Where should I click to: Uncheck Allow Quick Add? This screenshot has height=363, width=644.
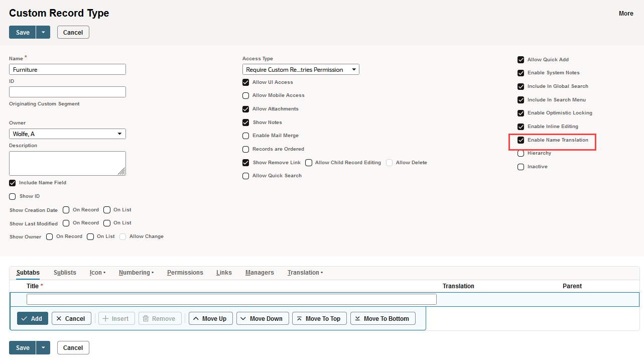[x=521, y=60]
